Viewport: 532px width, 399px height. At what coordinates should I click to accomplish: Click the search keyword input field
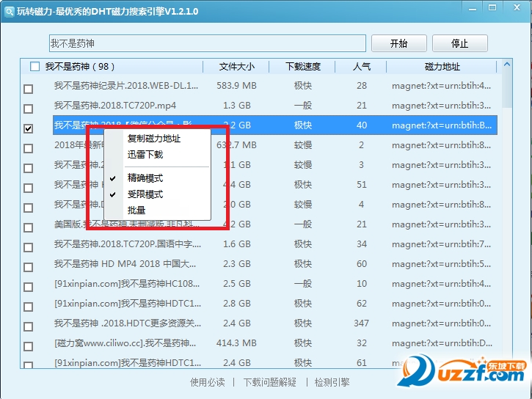[x=208, y=43]
